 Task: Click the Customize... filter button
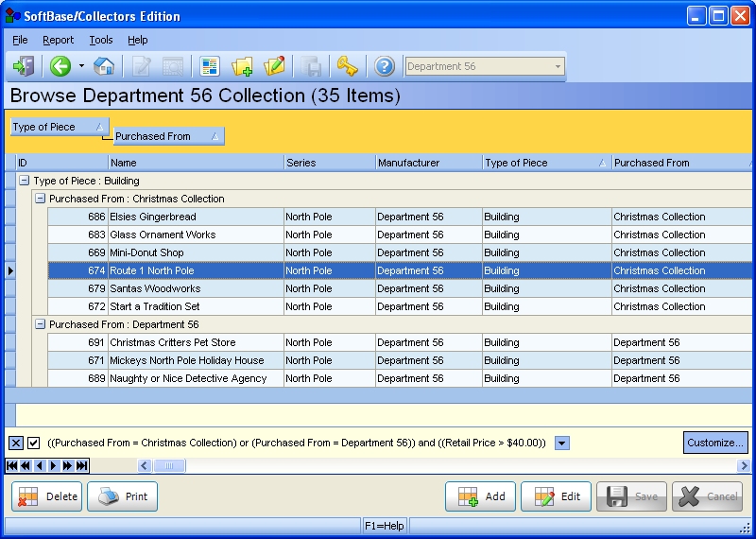[715, 443]
